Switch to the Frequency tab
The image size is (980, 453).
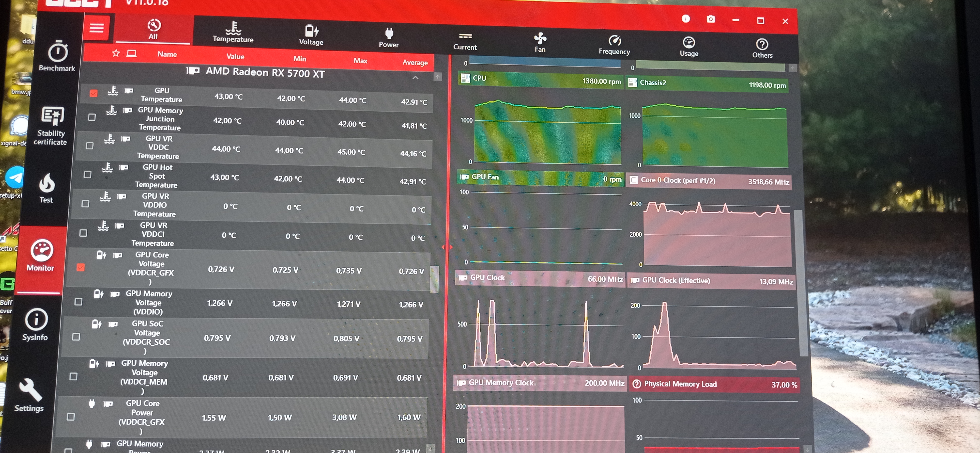[614, 45]
